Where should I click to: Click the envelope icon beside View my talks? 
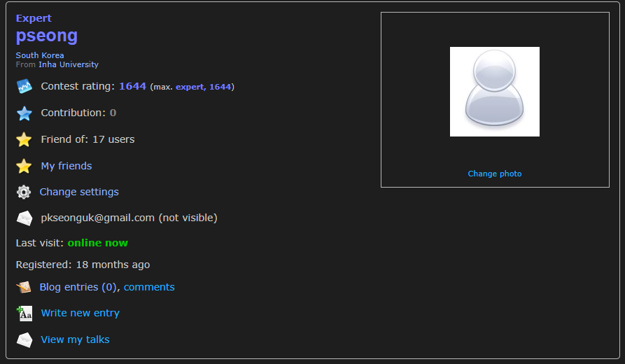[x=24, y=340]
